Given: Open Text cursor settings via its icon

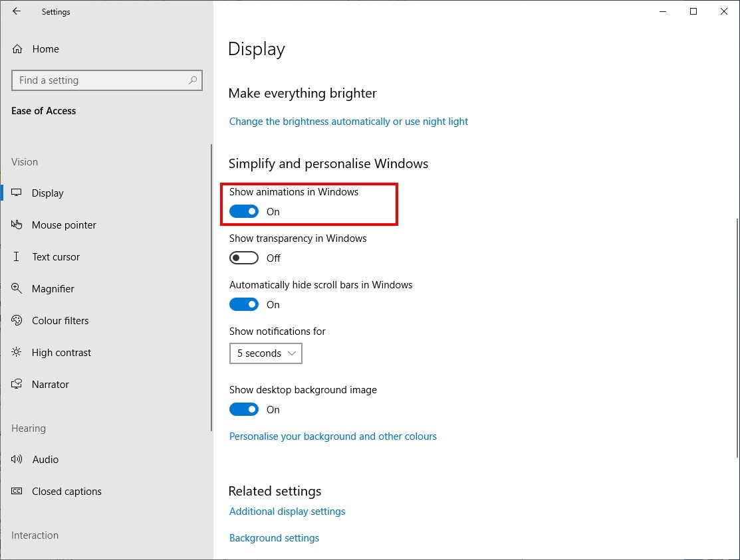Looking at the screenshot, I should coord(17,257).
